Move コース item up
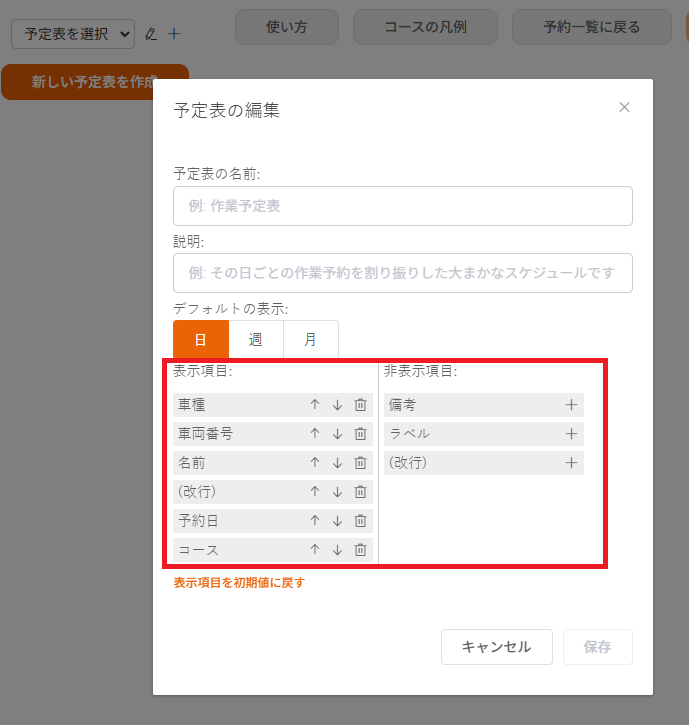Screen dimensions: 689x725 click(314, 550)
